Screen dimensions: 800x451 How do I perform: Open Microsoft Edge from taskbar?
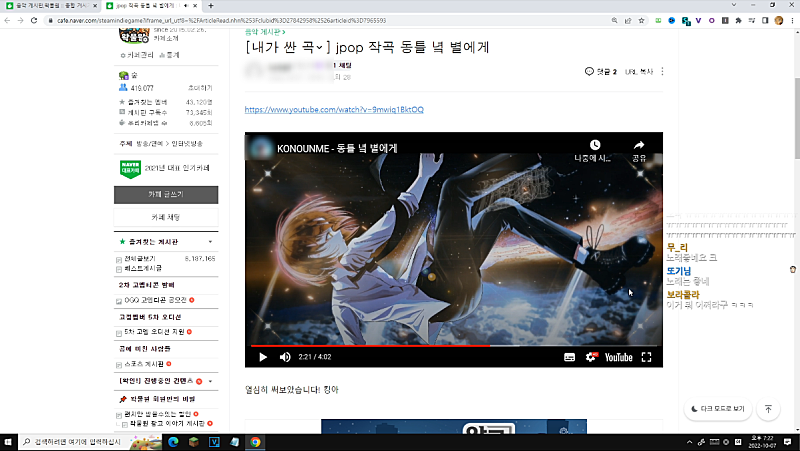(x=173, y=442)
